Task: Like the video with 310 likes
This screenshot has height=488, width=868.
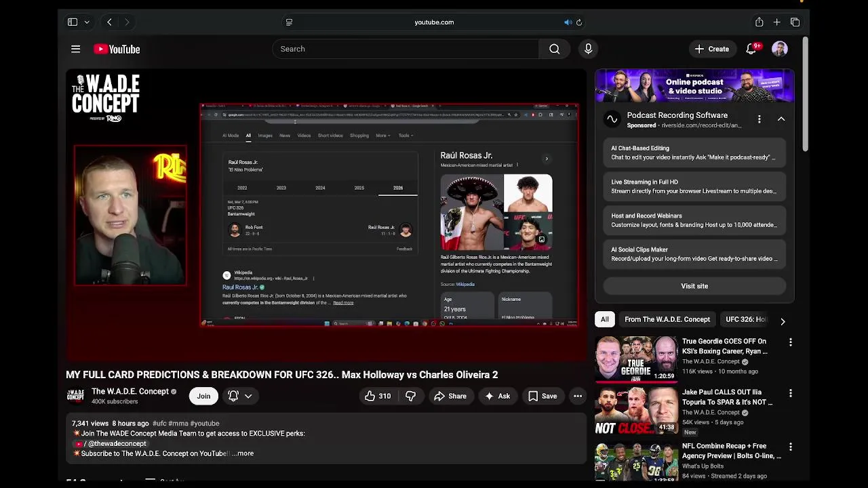Action: [x=378, y=396]
